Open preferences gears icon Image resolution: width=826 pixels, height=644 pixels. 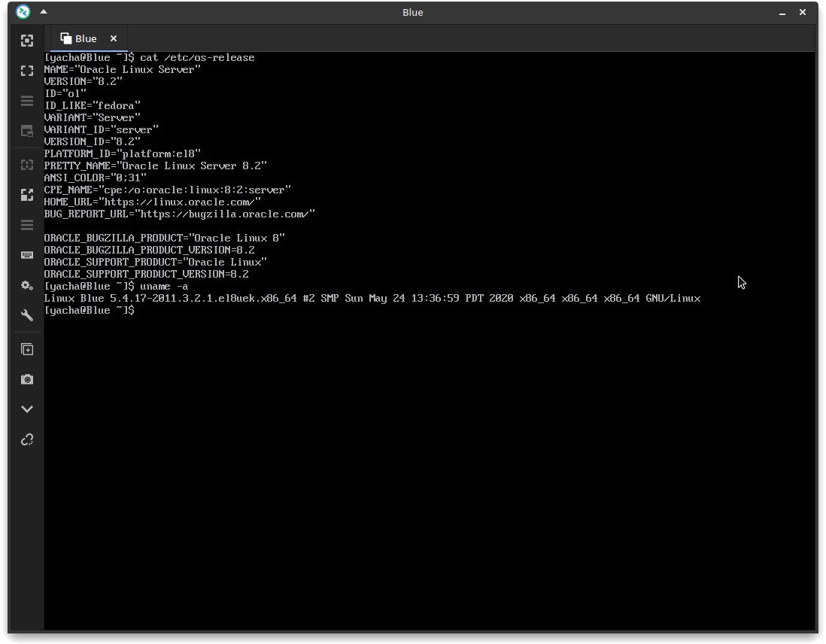click(x=27, y=285)
